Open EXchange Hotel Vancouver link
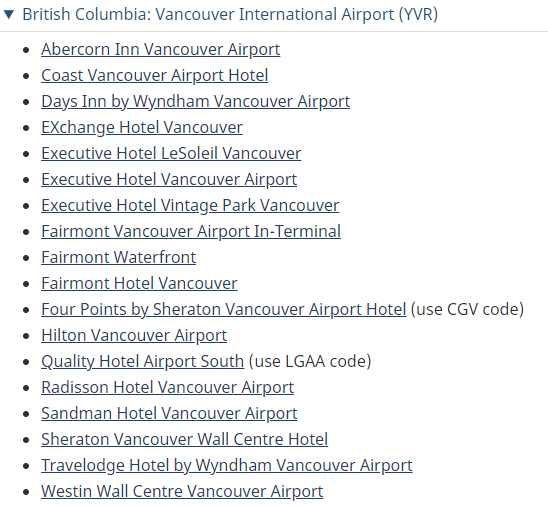 [142, 127]
